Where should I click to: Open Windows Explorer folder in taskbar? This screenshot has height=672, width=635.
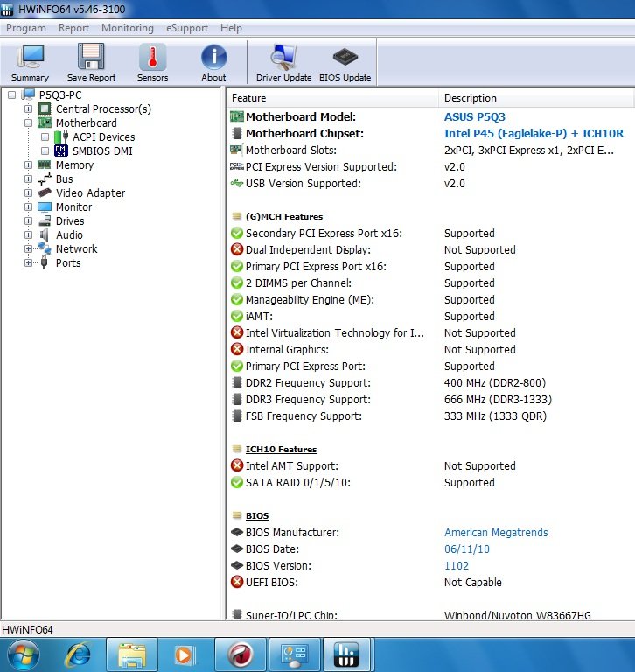pyautogui.click(x=132, y=654)
